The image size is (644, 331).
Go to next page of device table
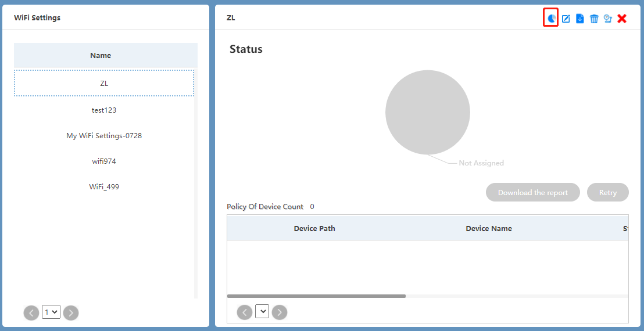280,312
